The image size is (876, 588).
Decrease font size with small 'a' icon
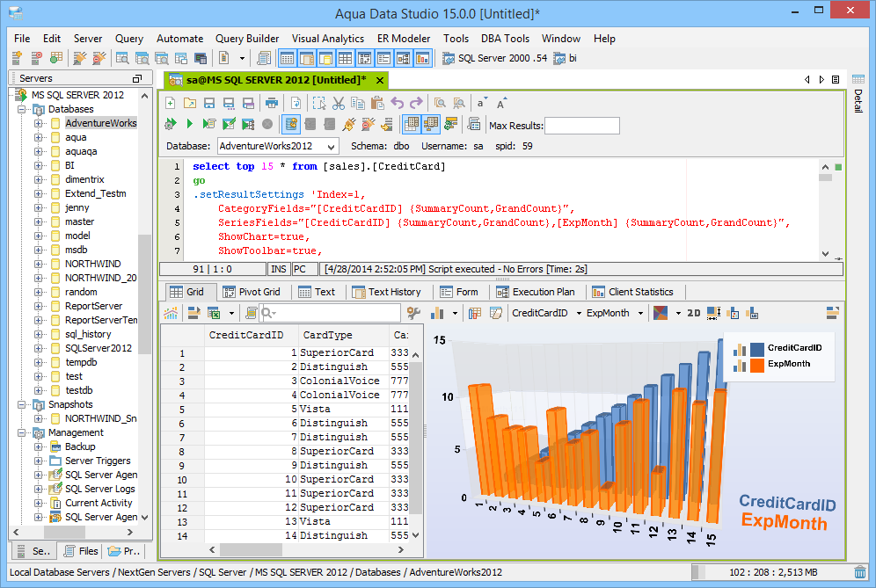tap(481, 104)
